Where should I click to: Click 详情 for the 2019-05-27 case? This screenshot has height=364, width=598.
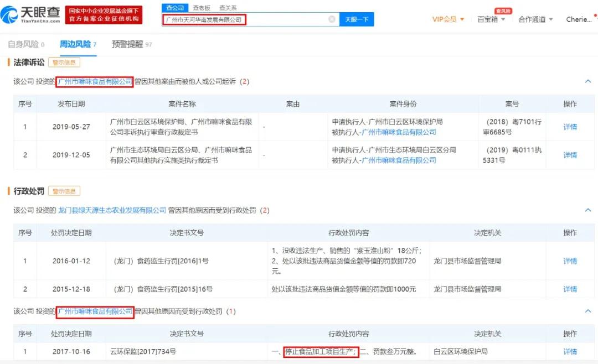coord(570,126)
